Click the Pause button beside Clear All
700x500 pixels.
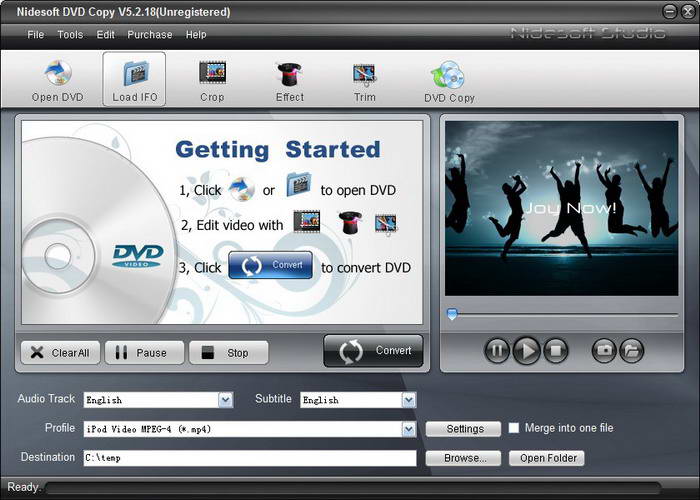click(144, 353)
